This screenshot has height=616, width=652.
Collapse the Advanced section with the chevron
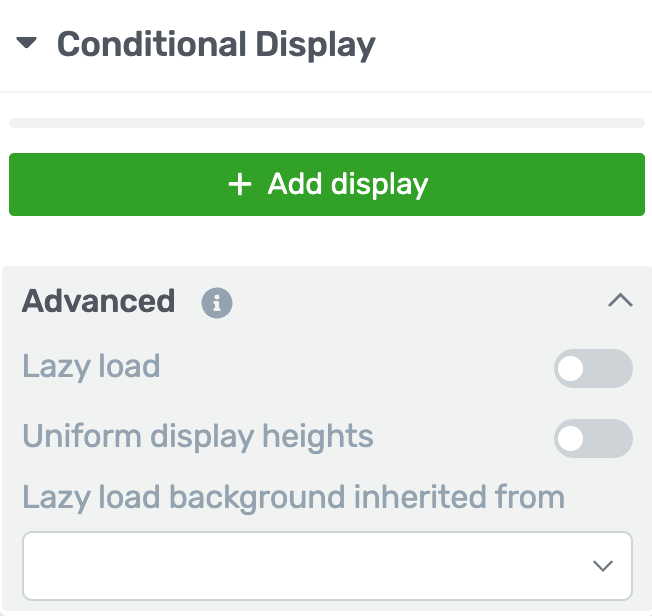[x=620, y=301]
